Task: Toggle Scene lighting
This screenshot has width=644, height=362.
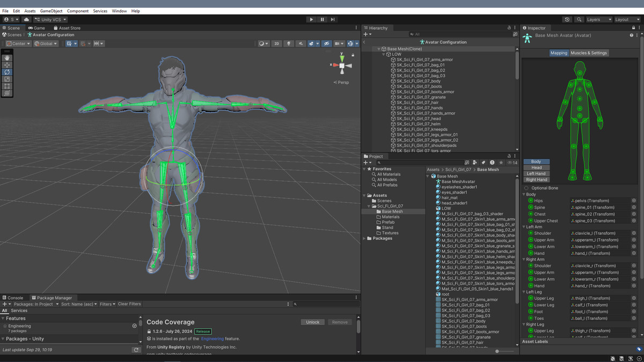Action: coord(289,43)
